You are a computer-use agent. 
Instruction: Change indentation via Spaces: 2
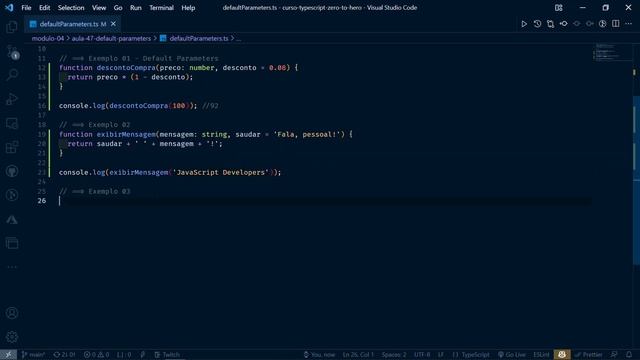point(394,355)
